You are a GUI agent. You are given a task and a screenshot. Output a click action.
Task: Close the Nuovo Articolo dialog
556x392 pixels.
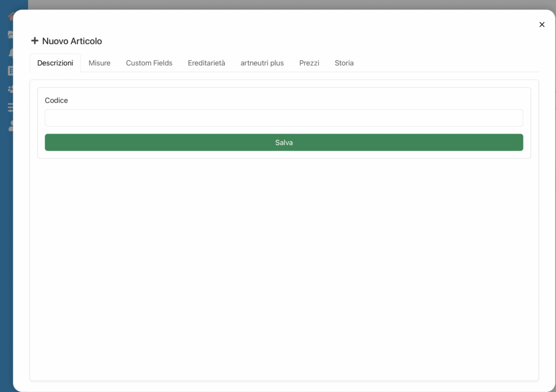[x=541, y=24]
